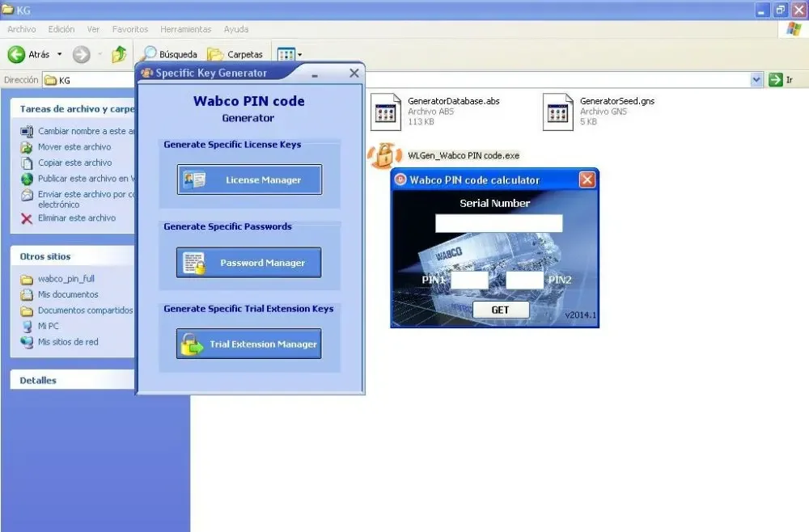Open Documentos compartidos link
The height and width of the screenshot is (532, 809).
85,310
